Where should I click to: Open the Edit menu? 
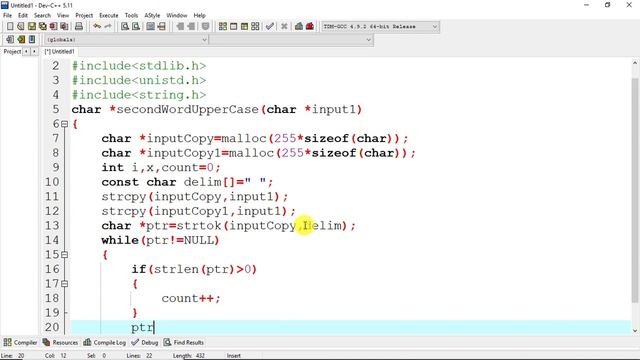(x=23, y=16)
